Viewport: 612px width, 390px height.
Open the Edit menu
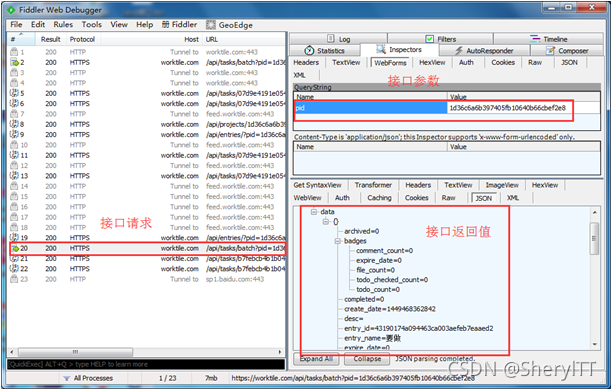(x=38, y=25)
